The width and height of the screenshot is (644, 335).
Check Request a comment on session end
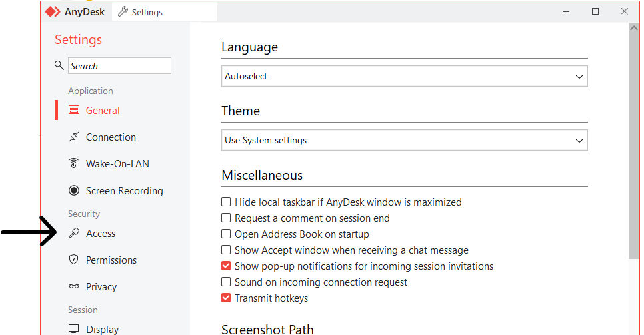pyautogui.click(x=226, y=218)
